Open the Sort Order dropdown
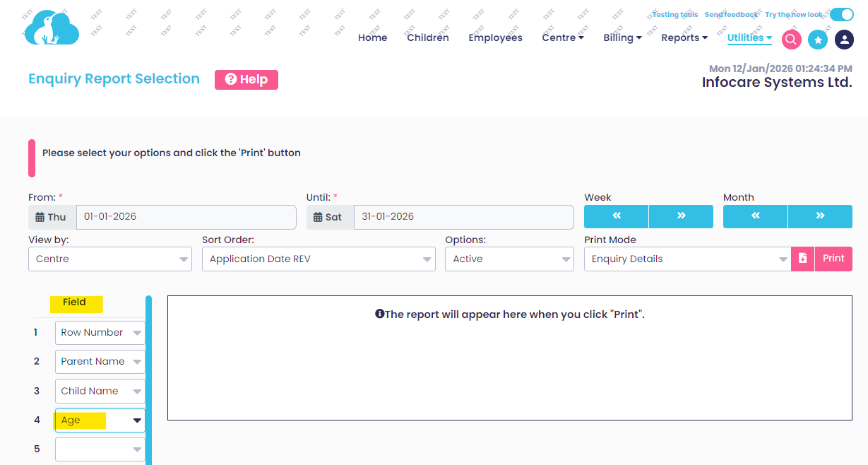This screenshot has height=465, width=868. tap(318, 259)
